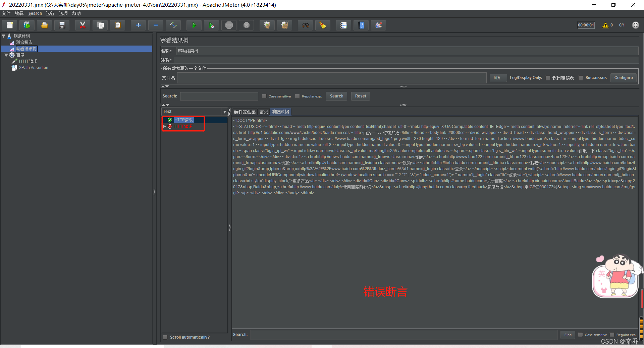644x348 pixels.
Task: Expand the failed red HTTP请求 result
Action: (x=164, y=126)
